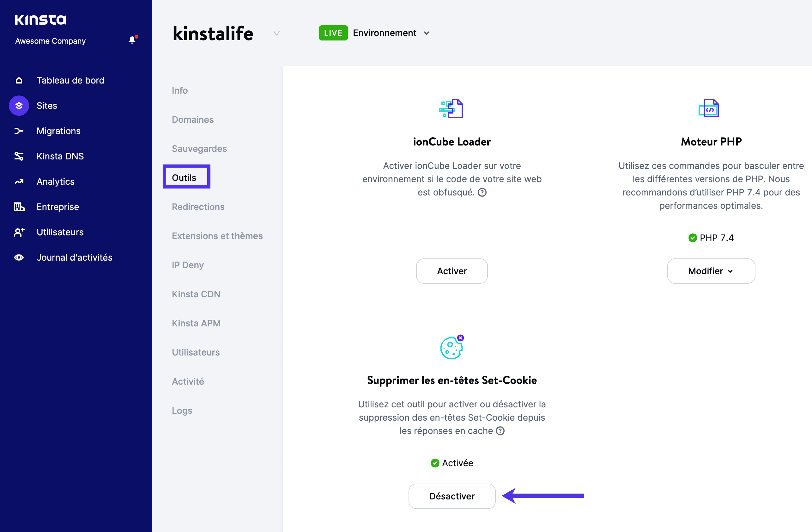
Task: Click the Migrations arrow icon
Action: [x=19, y=131]
